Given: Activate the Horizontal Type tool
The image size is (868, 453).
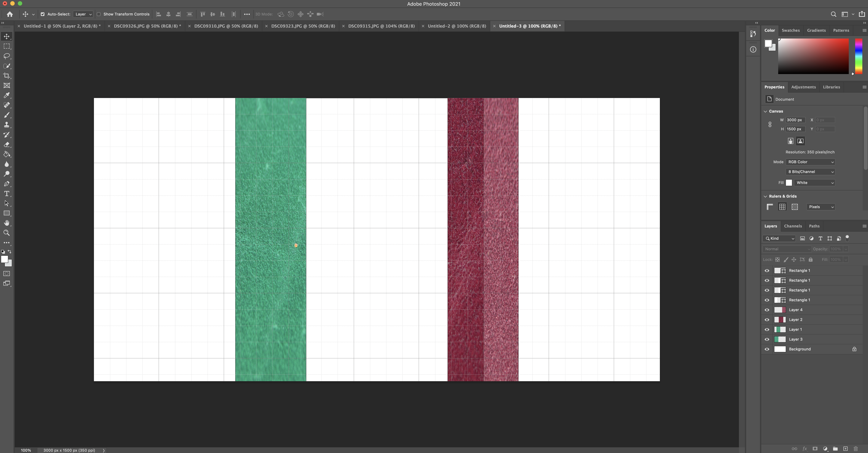Looking at the screenshot, I should (x=6, y=194).
